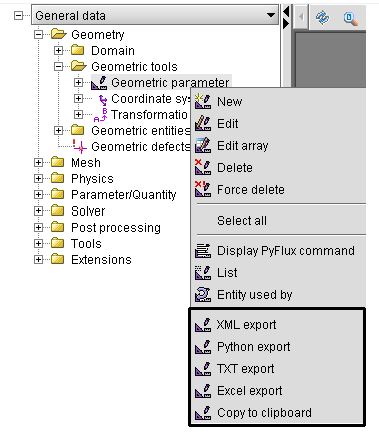Click the panel collapse arrows splitter
Viewport: 379px width, 434px height.
point(286,18)
